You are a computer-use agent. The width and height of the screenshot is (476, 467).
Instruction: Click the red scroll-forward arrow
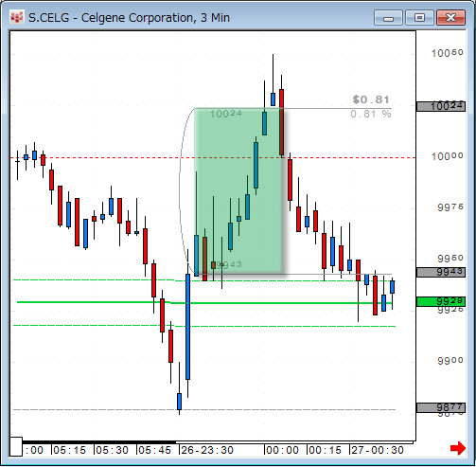coord(458,448)
